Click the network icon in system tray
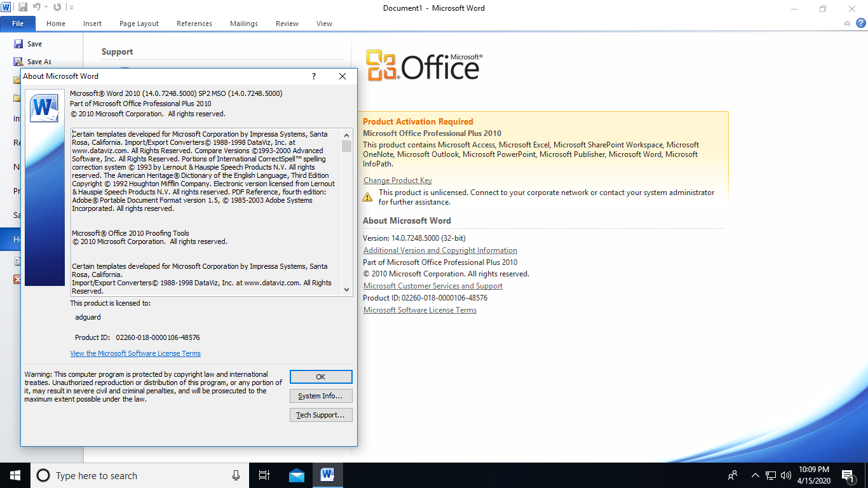The height and width of the screenshot is (488, 868). [x=771, y=475]
